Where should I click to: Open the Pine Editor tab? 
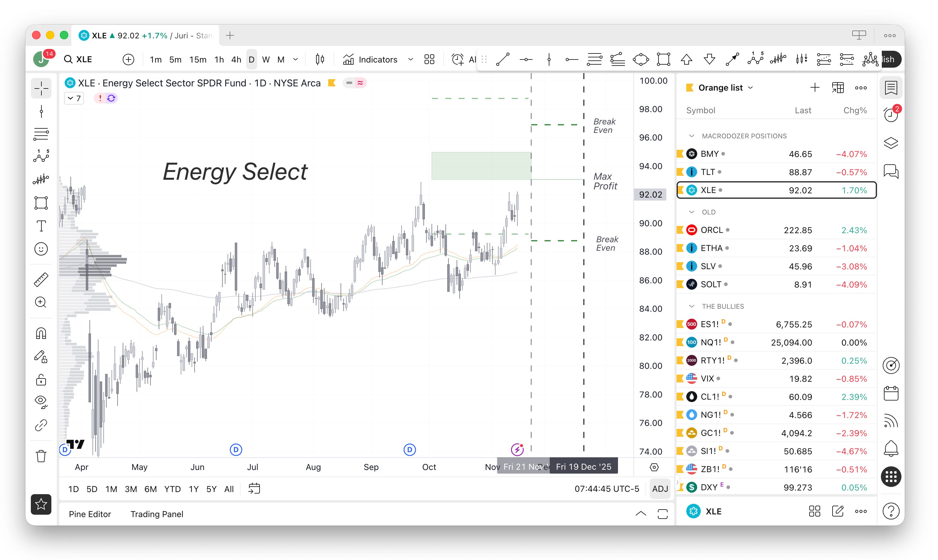coord(90,514)
